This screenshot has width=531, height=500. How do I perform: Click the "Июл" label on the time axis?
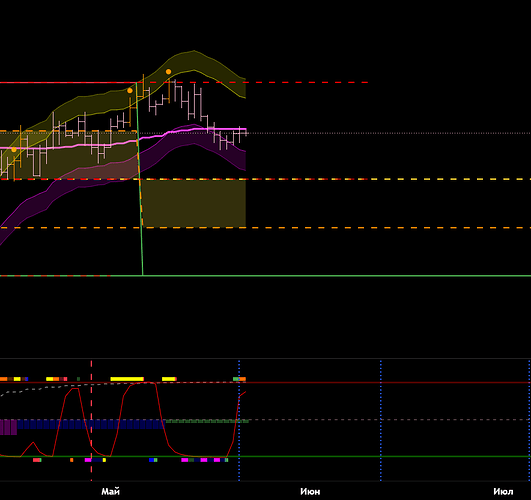[503, 491]
